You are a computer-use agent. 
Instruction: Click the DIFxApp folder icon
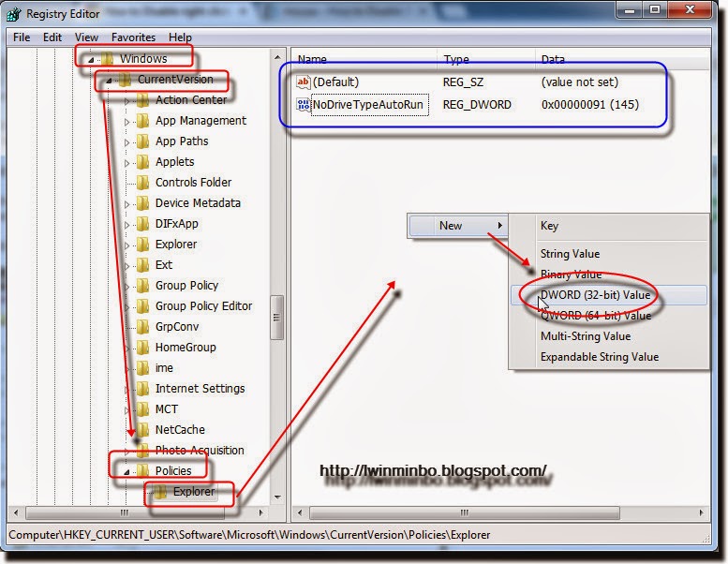142,224
